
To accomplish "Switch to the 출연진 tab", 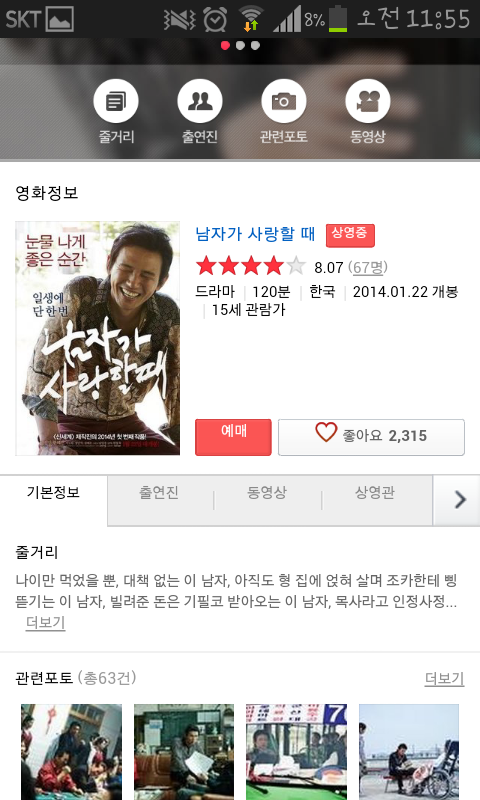I will pos(159,493).
